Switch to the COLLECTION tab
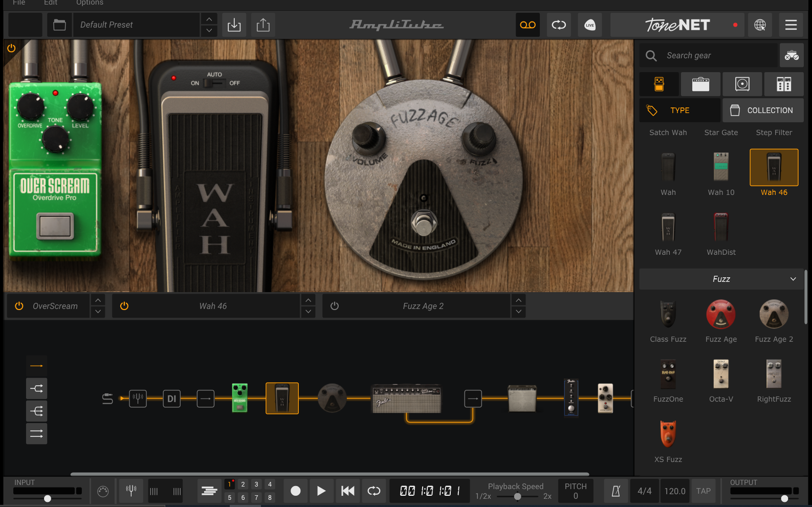Viewport: 812px width, 507px height. (763, 110)
